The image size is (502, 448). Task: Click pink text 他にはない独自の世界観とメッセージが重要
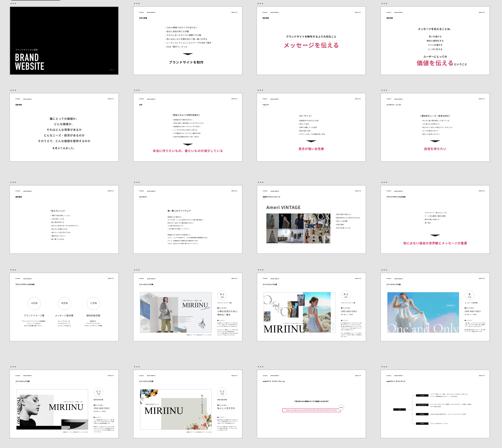click(x=435, y=243)
